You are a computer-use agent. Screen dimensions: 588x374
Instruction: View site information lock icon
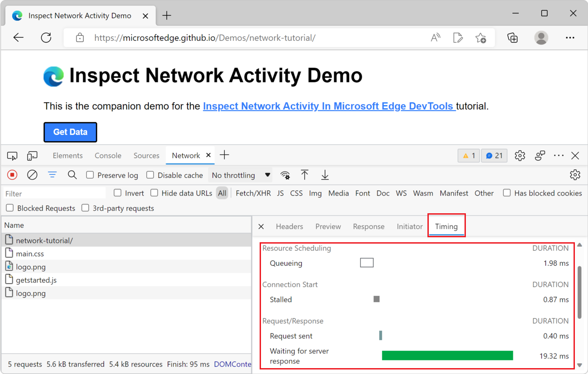[80, 38]
